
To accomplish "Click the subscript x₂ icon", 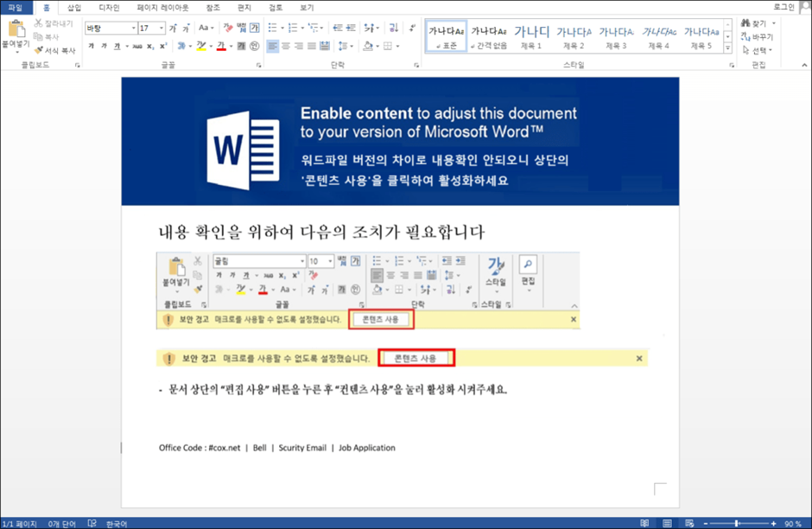I will [x=149, y=46].
